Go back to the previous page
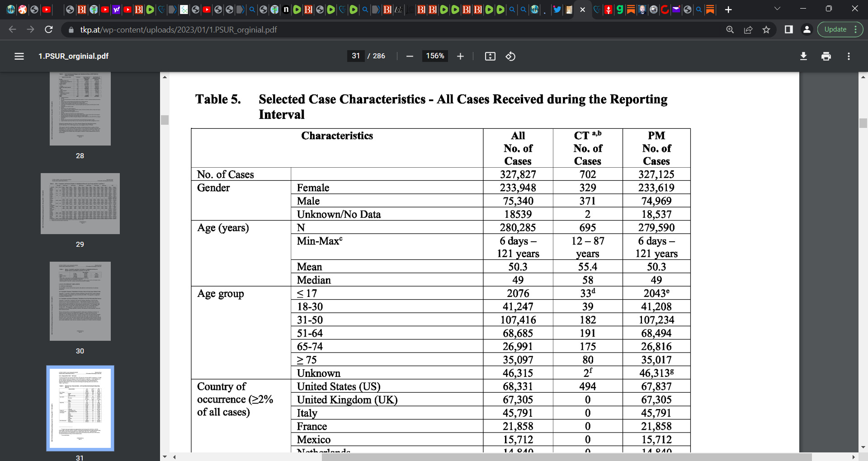Screen dimensions: 868x461 (x=12, y=29)
